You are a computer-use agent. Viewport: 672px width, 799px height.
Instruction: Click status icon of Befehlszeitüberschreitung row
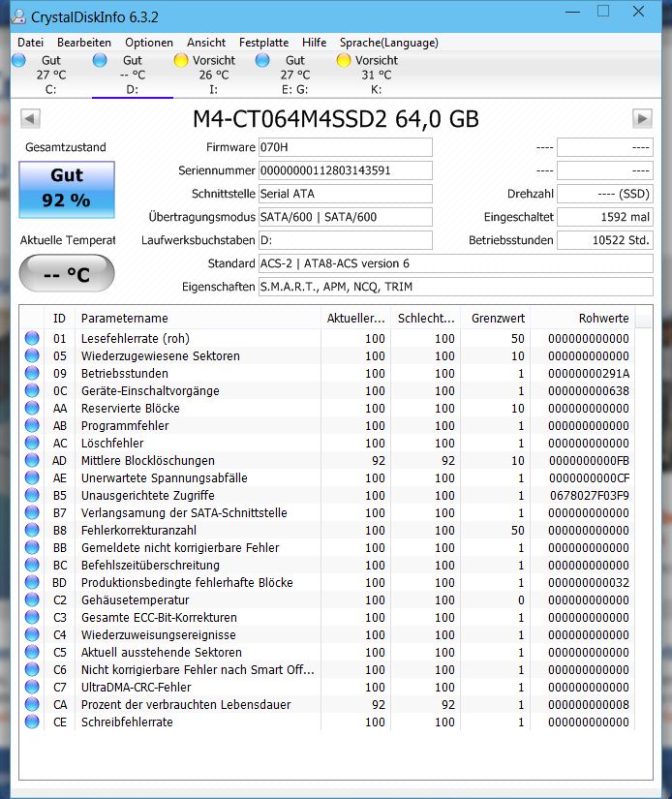click(32, 565)
